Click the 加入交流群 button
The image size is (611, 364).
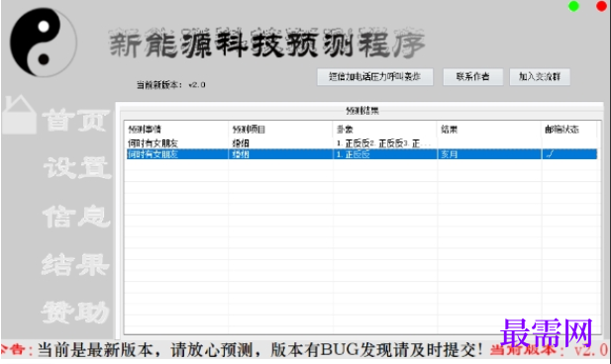coord(540,77)
